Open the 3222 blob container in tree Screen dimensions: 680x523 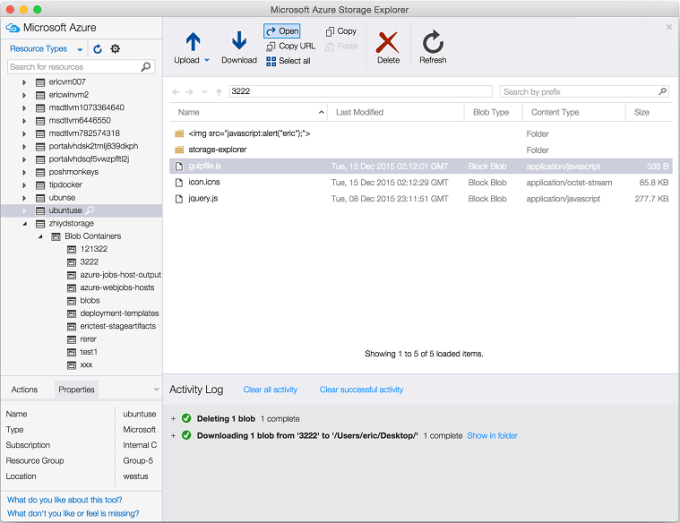pyautogui.click(x=89, y=262)
